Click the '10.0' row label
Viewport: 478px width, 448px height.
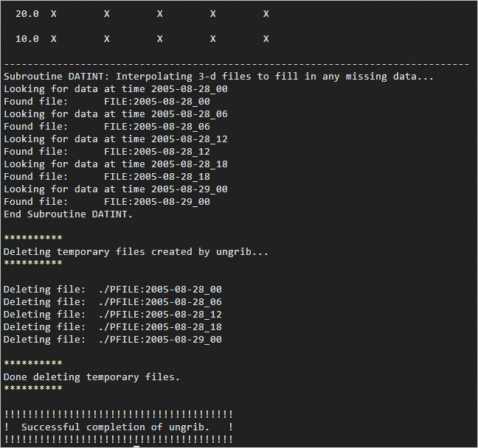click(27, 39)
